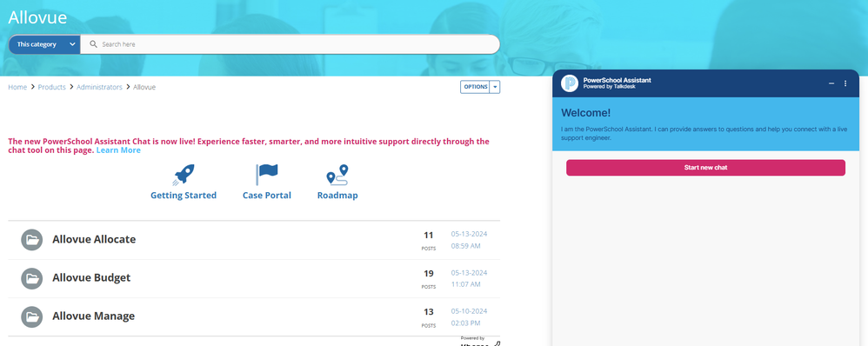Expand the Options dropdown arrow

(x=495, y=87)
